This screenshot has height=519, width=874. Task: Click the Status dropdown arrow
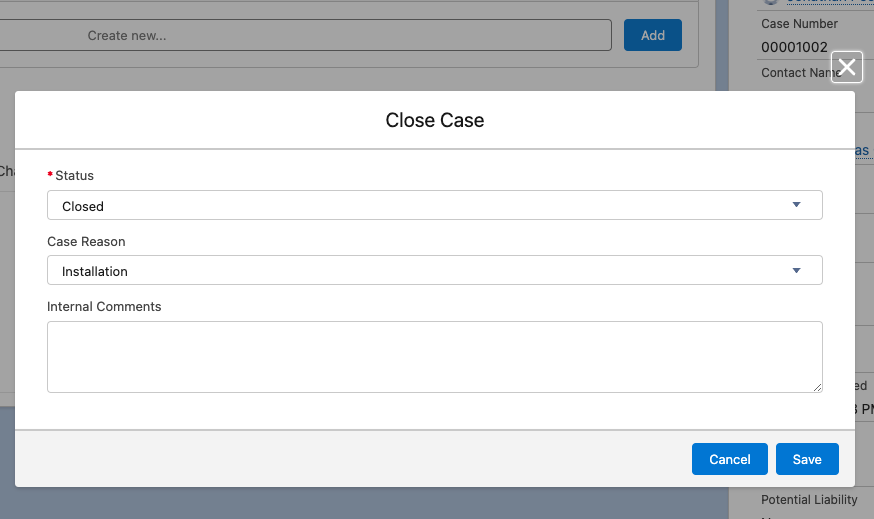point(797,205)
